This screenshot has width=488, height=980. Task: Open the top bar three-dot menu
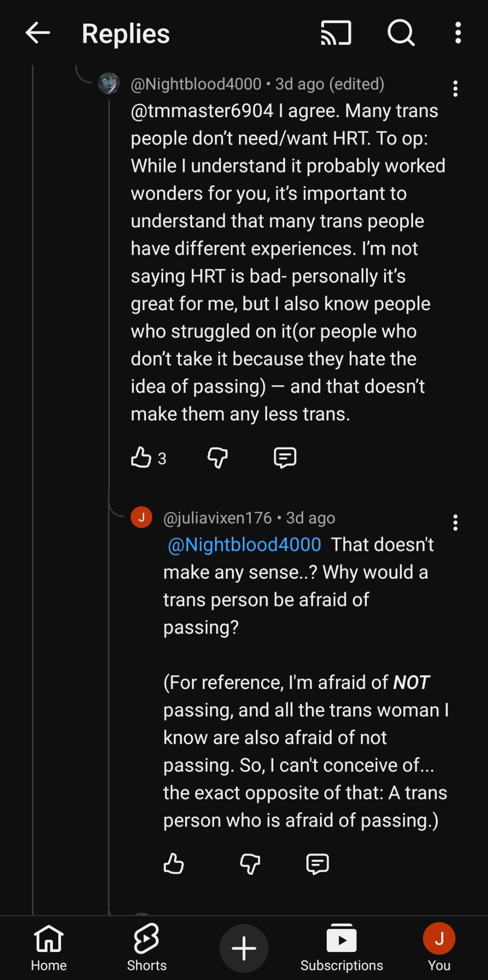[458, 33]
